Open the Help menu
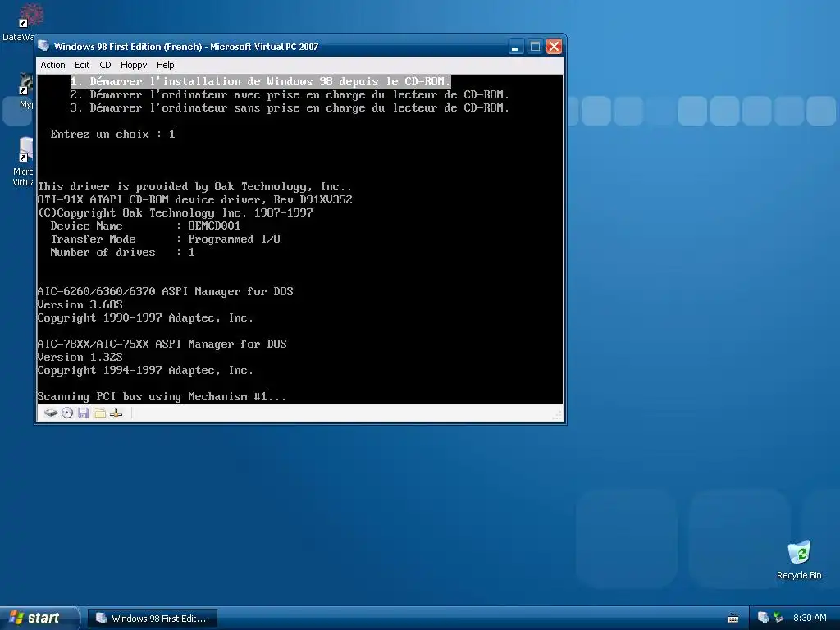This screenshot has height=630, width=840. click(x=165, y=65)
